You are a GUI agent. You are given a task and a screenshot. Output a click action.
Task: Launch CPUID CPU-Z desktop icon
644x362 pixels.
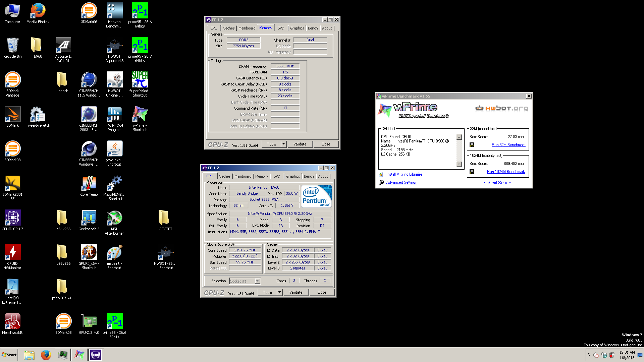point(12,220)
